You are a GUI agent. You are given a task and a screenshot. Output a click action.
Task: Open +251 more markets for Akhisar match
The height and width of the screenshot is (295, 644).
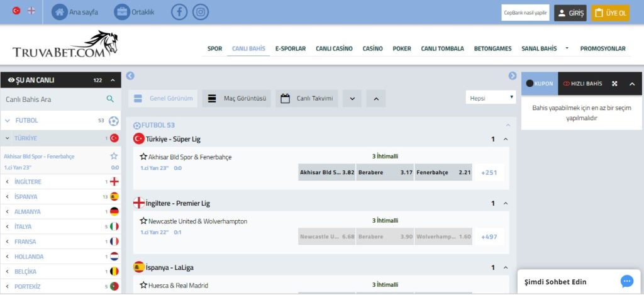tap(489, 172)
